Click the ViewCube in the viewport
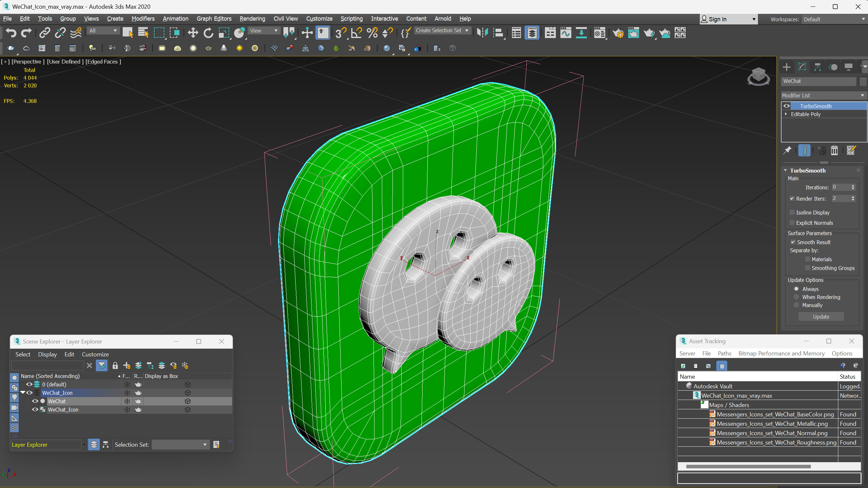This screenshot has width=868, height=488. (x=758, y=76)
